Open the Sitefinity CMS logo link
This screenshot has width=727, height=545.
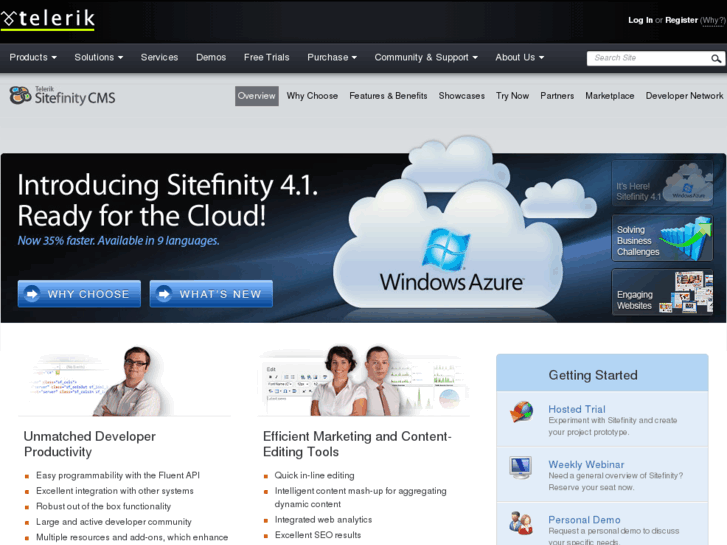[62, 96]
